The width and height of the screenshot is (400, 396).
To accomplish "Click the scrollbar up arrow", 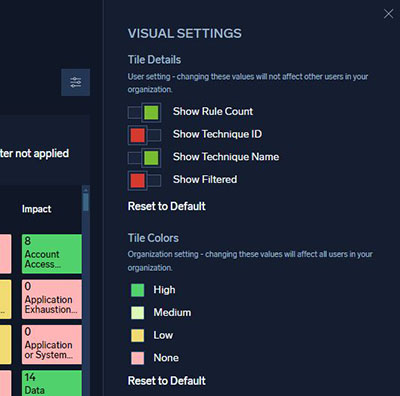I will (x=86, y=190).
